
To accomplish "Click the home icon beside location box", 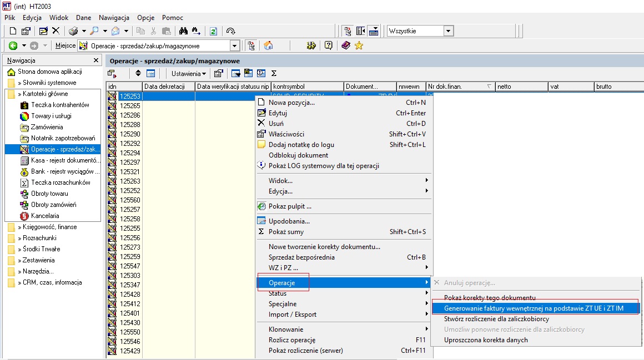I will [268, 45].
